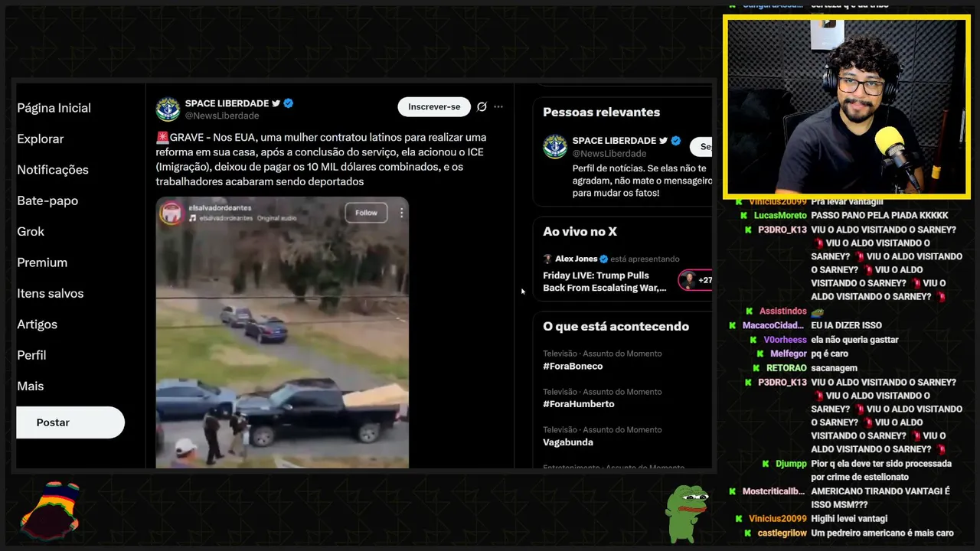This screenshot has height=551, width=980.
Task: Open Explorar in the sidebar
Action: [41, 139]
